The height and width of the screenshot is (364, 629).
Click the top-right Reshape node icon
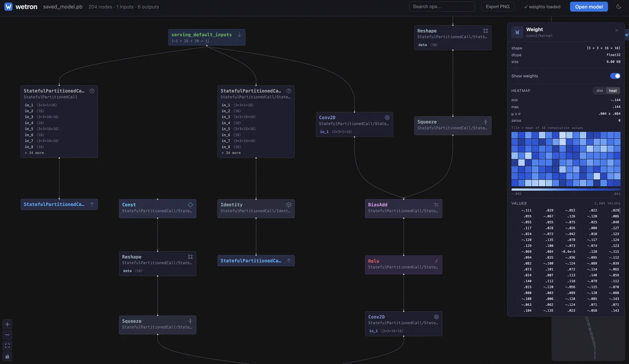point(486,31)
